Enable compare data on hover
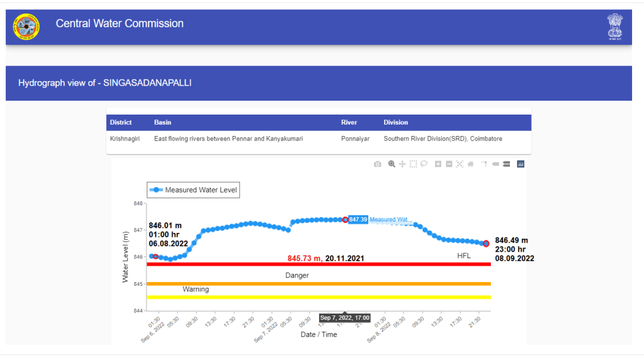The width and height of the screenshot is (644, 357). [506, 164]
